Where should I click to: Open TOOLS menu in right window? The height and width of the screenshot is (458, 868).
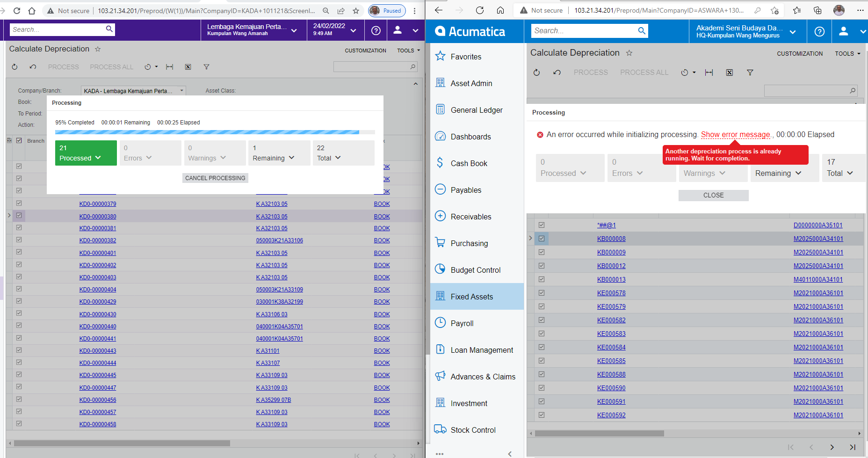click(847, 54)
